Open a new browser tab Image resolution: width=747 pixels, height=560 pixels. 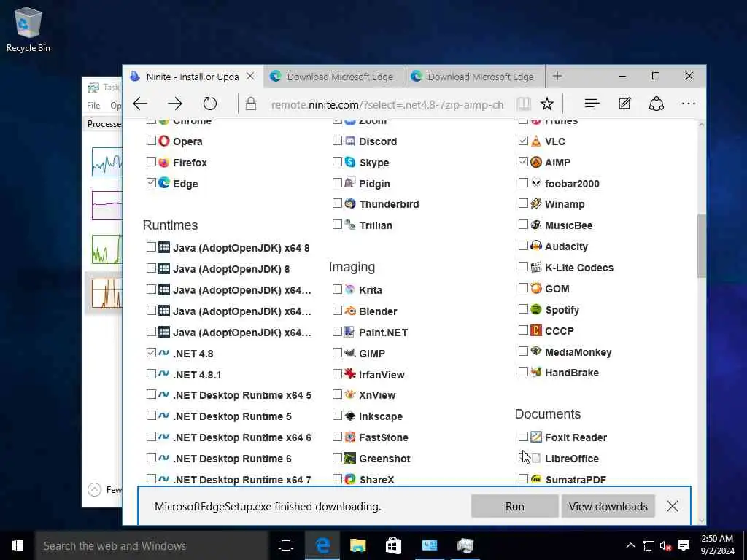click(557, 76)
